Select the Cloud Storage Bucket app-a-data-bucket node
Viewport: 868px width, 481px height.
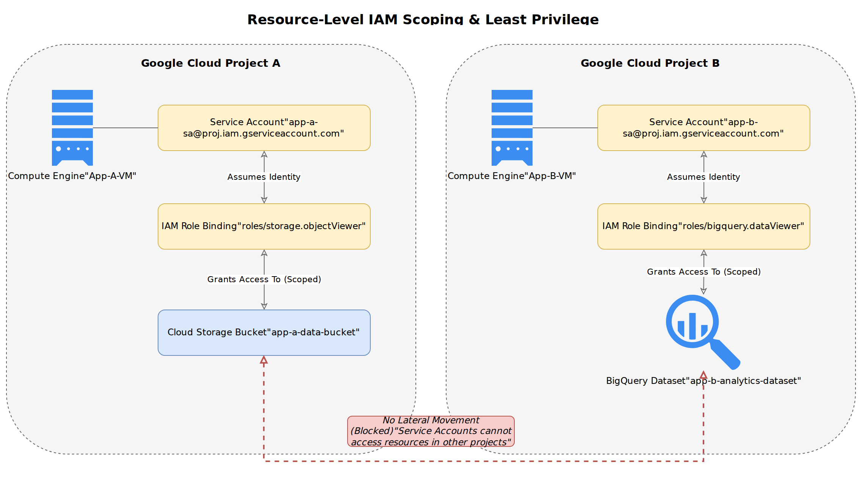tap(264, 333)
